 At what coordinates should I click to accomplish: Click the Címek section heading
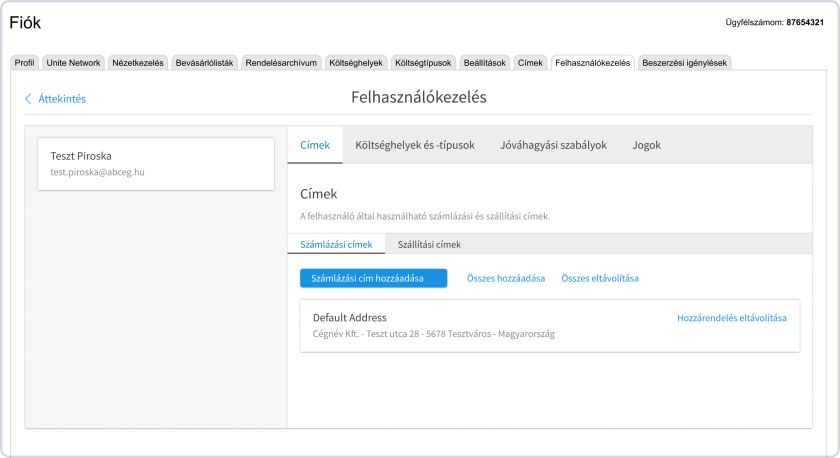point(319,194)
